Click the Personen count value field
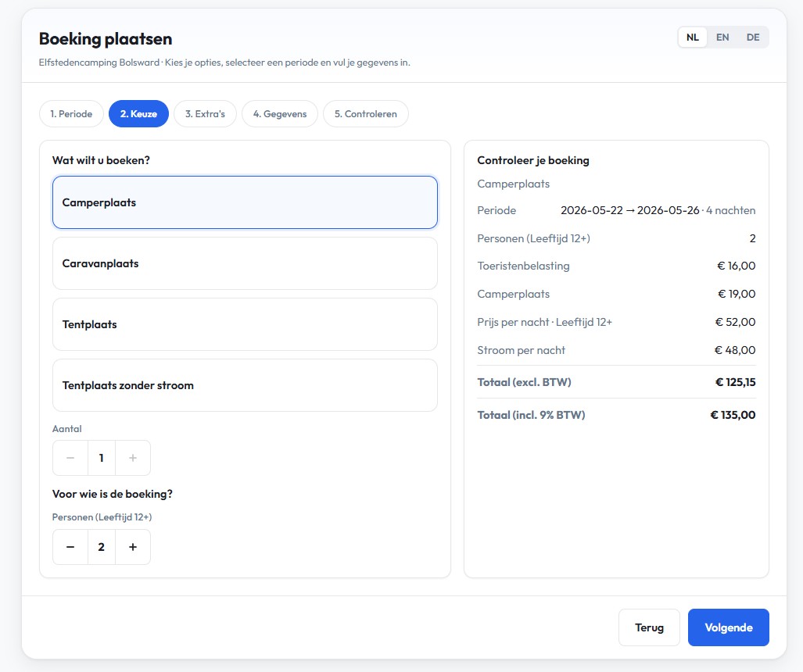The height and width of the screenshot is (672, 803). click(101, 547)
